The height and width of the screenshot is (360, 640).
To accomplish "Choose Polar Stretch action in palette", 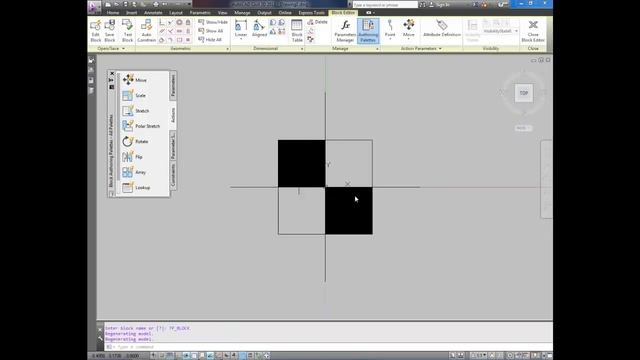I will coord(141,126).
